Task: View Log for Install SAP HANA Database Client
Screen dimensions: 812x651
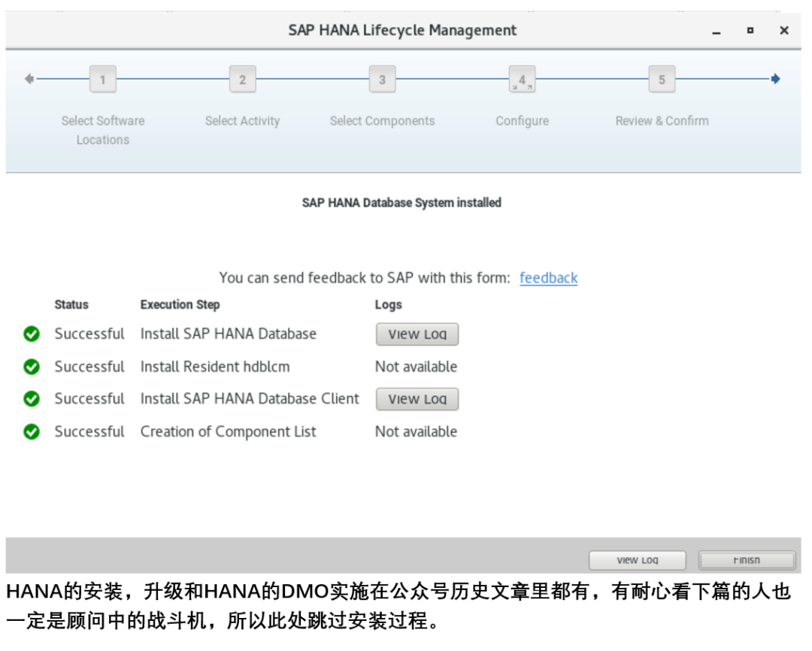Action: (x=417, y=399)
